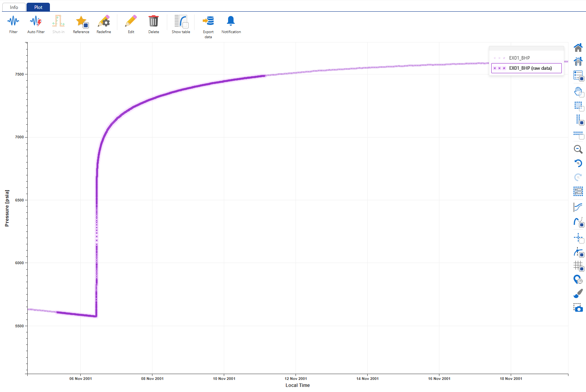
Task: Run the Auto Filter tool
Action: pos(36,23)
